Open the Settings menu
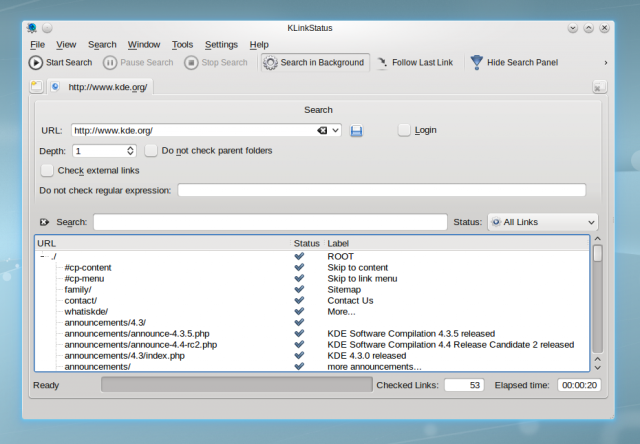 point(221,45)
